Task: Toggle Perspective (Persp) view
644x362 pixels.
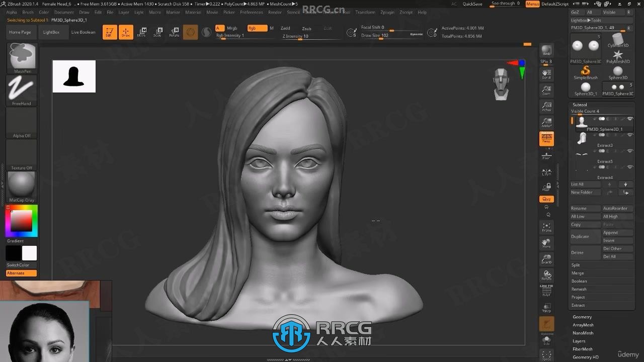Action: tap(546, 139)
